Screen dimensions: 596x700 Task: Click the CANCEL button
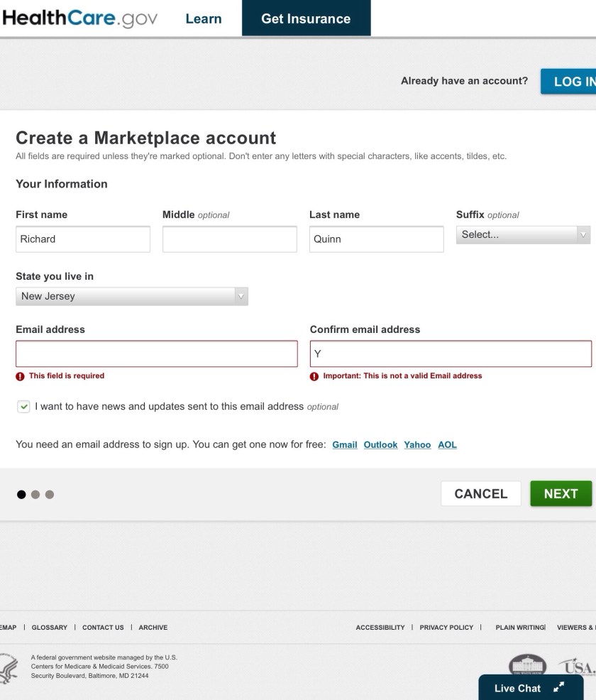click(480, 494)
